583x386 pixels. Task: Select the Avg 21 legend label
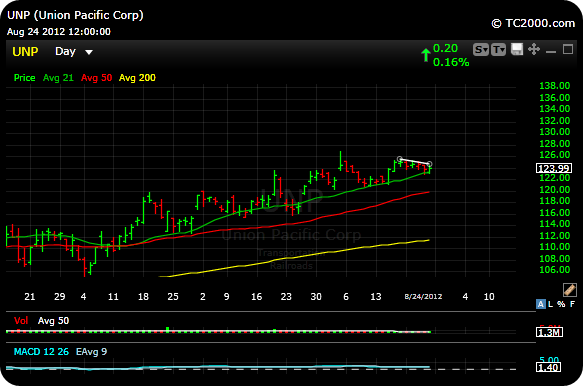pos(58,78)
